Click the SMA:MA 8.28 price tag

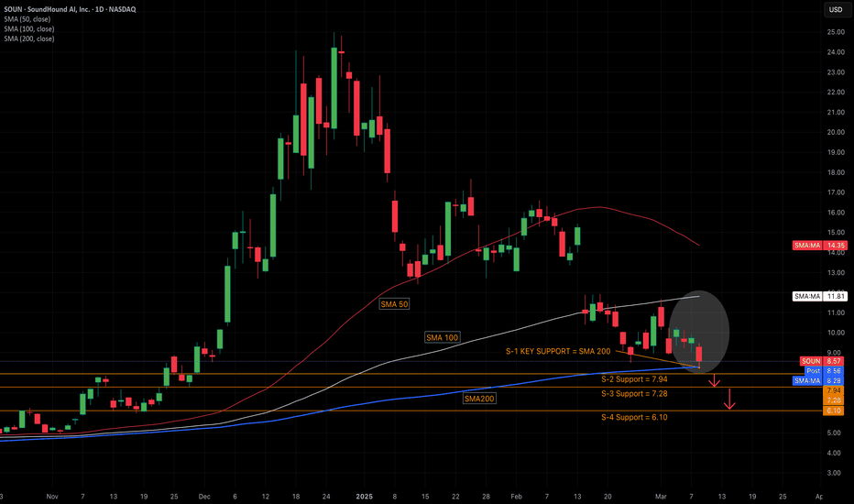pyautogui.click(x=818, y=380)
